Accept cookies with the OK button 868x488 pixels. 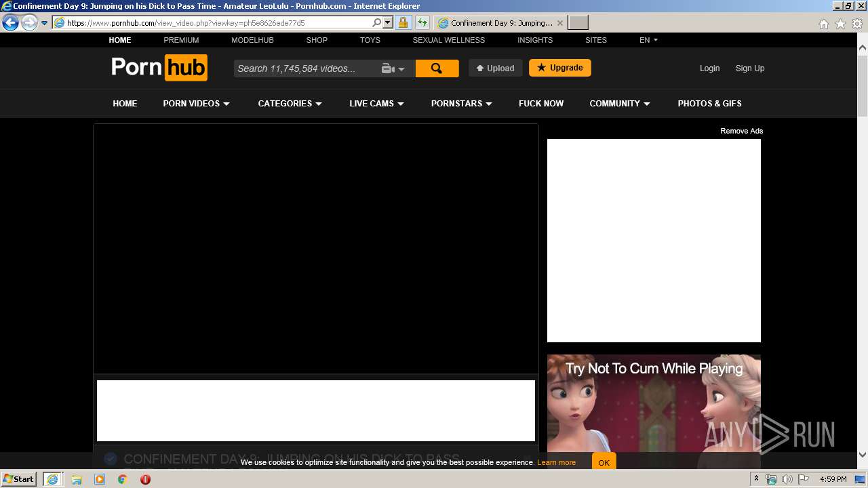pos(604,462)
